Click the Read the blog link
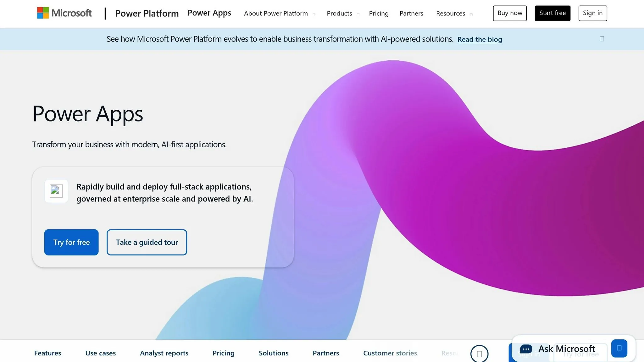The width and height of the screenshot is (644, 362). click(x=480, y=39)
